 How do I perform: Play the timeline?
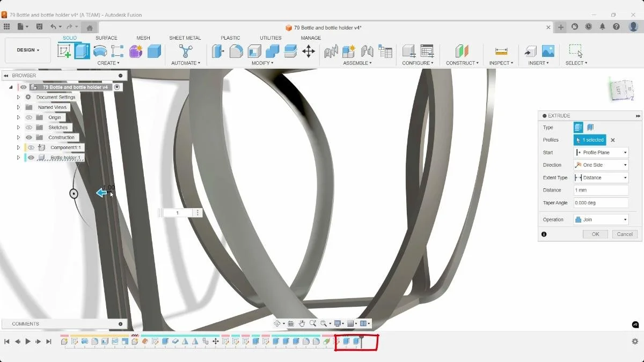tap(28, 342)
